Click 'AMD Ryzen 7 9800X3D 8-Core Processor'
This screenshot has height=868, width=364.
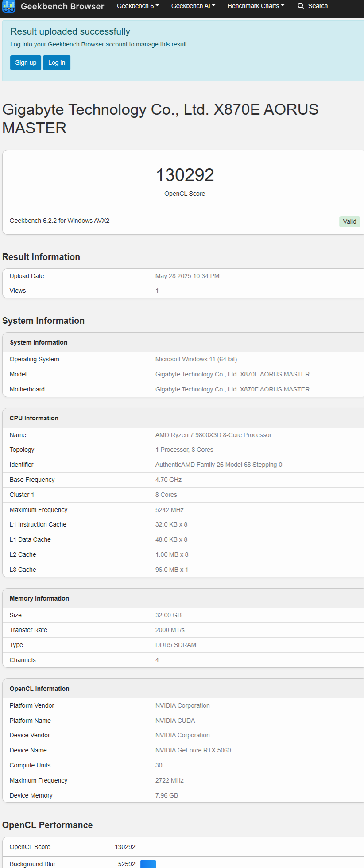(213, 435)
